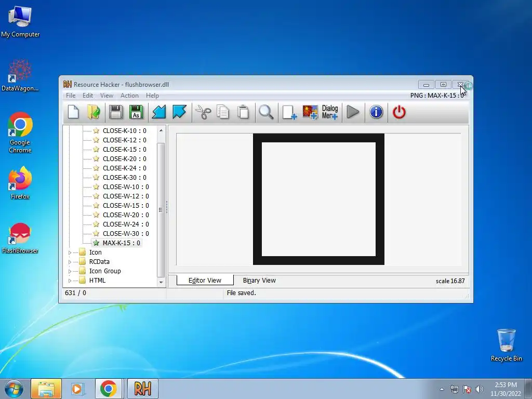
Task: Open the blue info About icon
Action: [376, 112]
